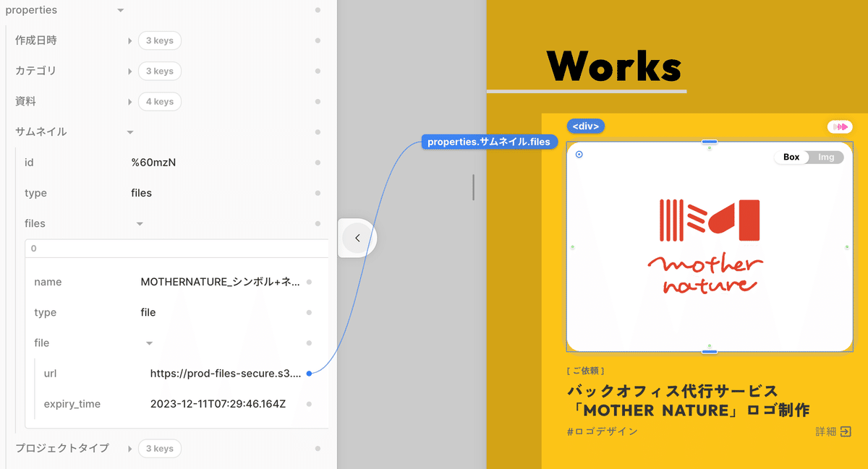Switch image mode to Box
868x469 pixels.
click(791, 157)
